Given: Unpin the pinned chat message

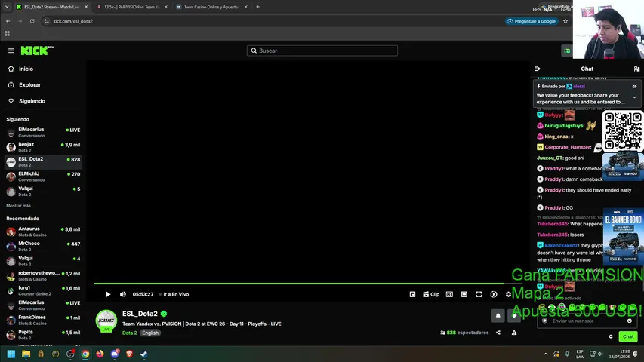Looking at the screenshot, I should click(634, 87).
